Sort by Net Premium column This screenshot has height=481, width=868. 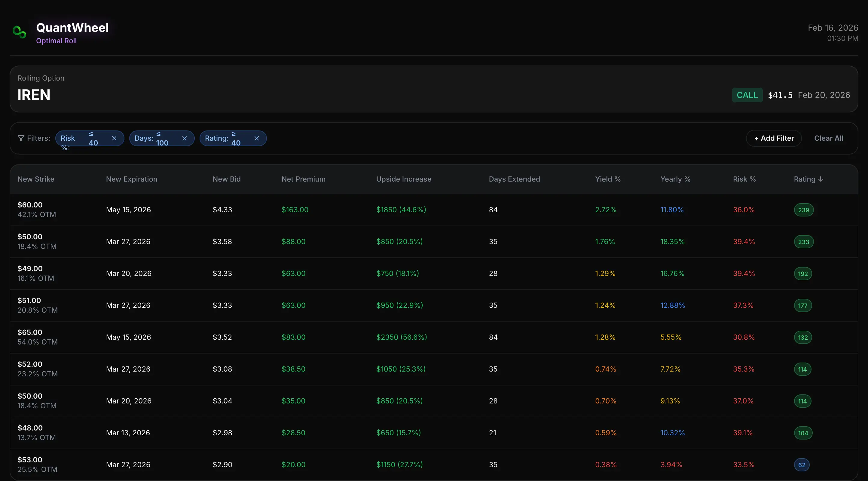pos(303,179)
